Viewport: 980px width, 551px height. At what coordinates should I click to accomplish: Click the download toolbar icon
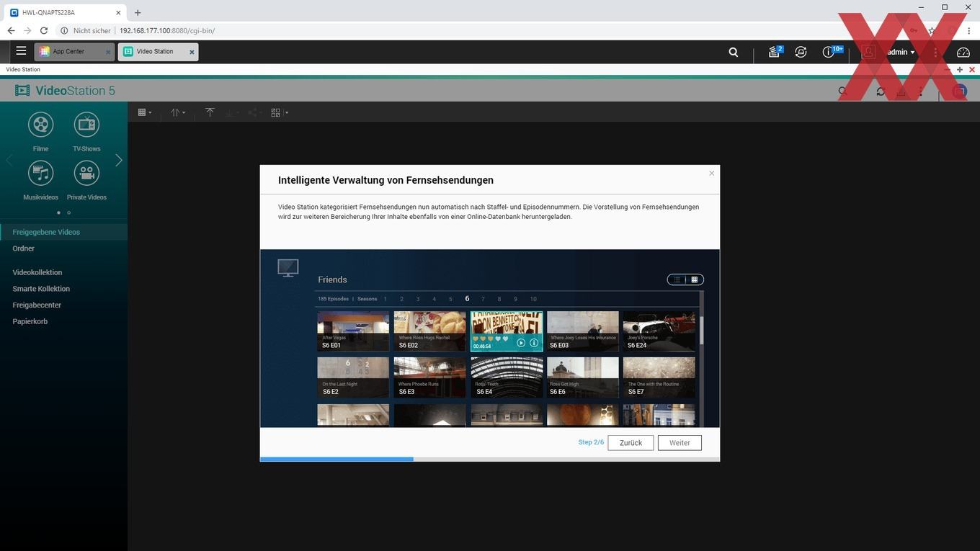231,112
